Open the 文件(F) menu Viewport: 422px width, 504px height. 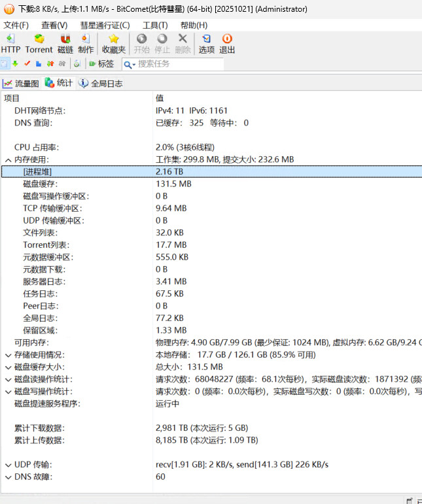pos(16,25)
